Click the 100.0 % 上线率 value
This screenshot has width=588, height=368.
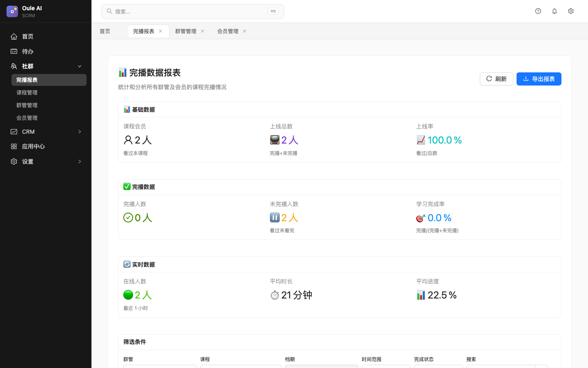(445, 140)
